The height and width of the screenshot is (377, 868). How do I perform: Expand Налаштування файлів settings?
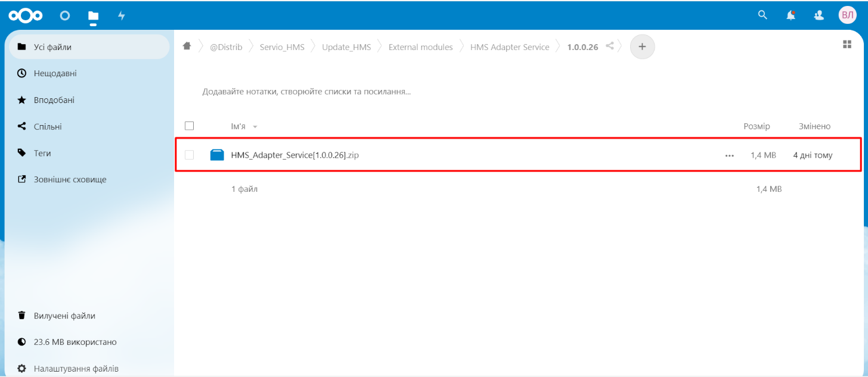pos(76,369)
